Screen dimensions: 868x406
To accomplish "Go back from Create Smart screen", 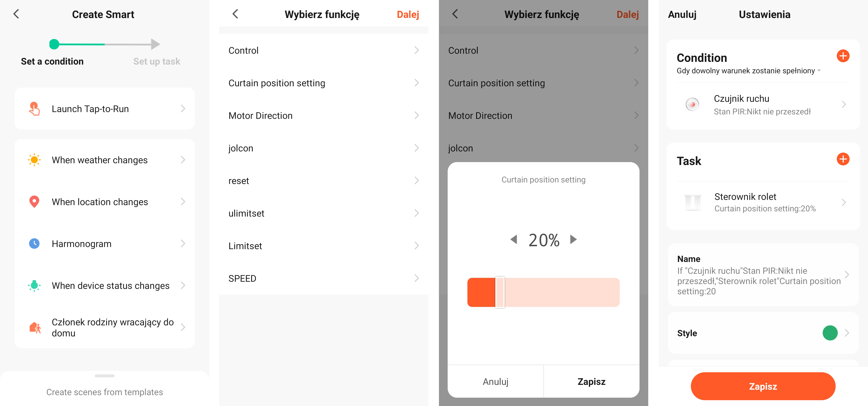I will click(x=16, y=14).
